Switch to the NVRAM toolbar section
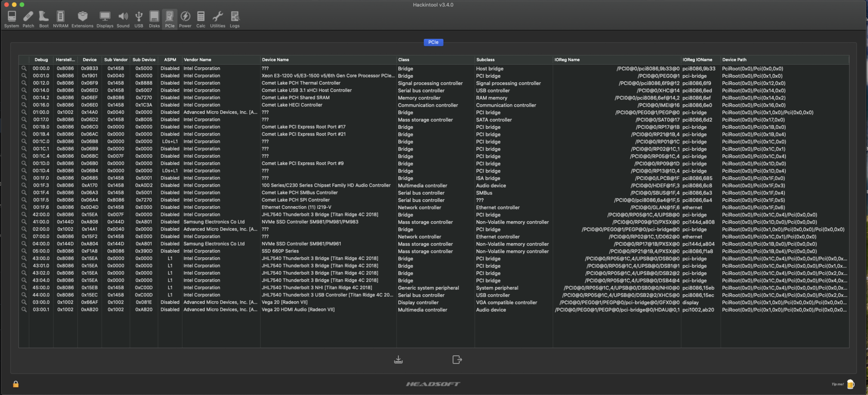 pos(61,19)
